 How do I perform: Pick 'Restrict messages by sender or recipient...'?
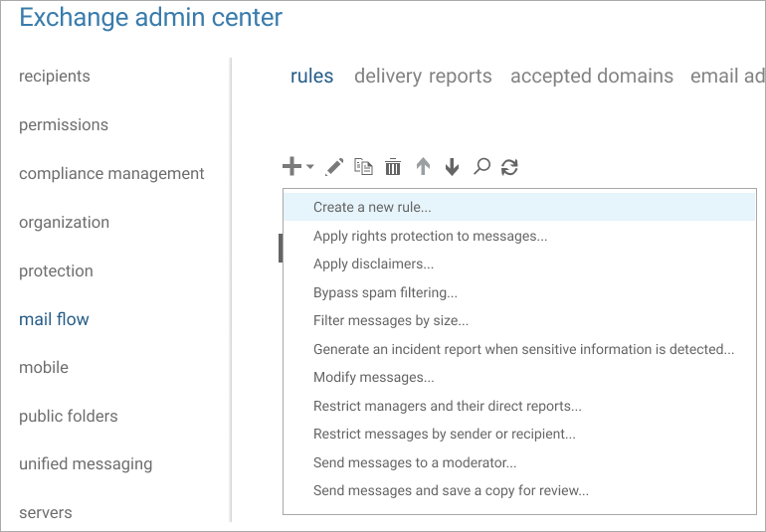pos(519,434)
